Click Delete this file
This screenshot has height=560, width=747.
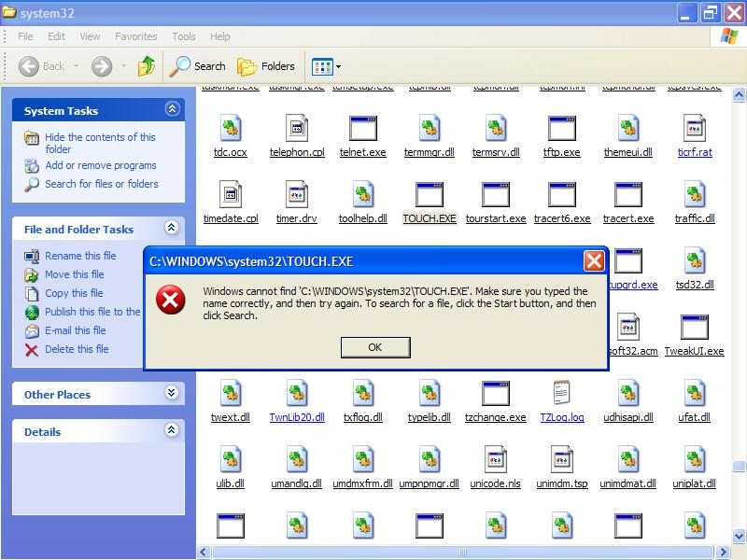pyautogui.click(x=77, y=349)
